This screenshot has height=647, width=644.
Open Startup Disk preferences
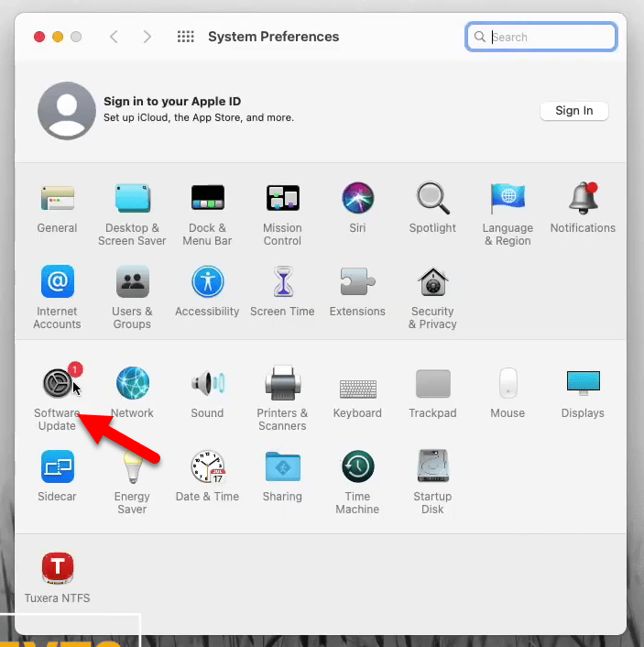(432, 466)
